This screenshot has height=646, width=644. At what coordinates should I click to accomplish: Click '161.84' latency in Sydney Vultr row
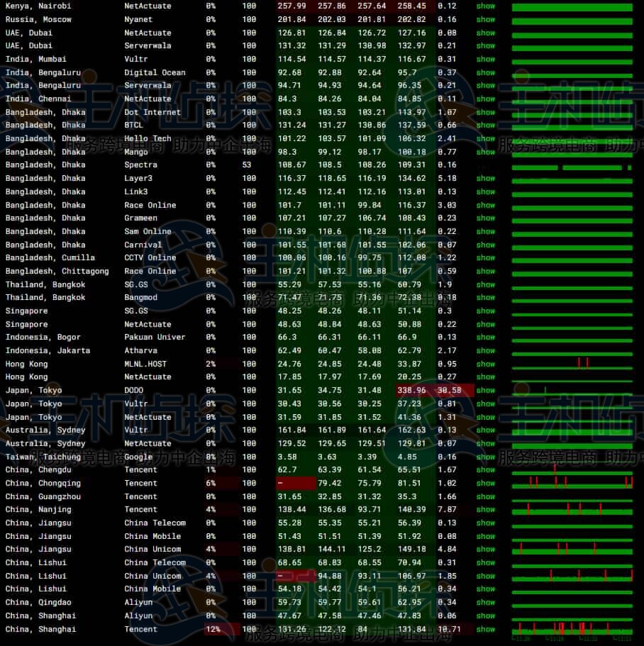[x=292, y=430]
